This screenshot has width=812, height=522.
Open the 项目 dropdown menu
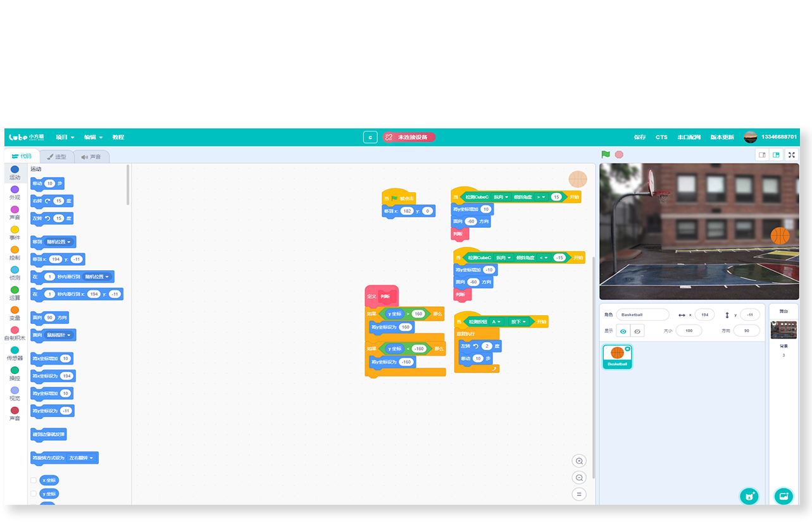(65, 137)
